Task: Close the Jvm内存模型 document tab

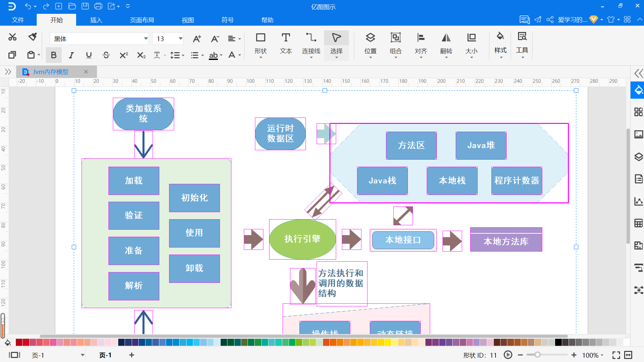Action: point(86,72)
